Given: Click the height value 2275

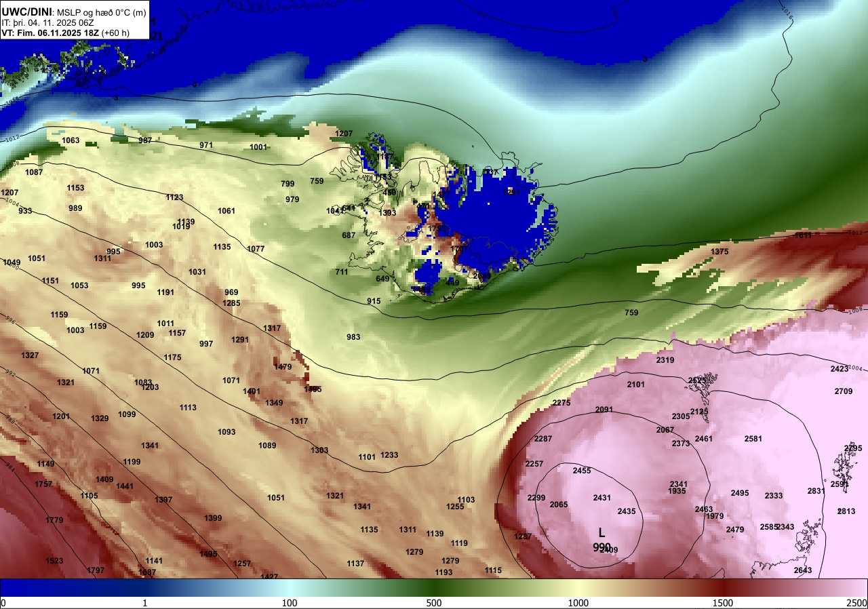Looking at the screenshot, I should pos(561,403).
